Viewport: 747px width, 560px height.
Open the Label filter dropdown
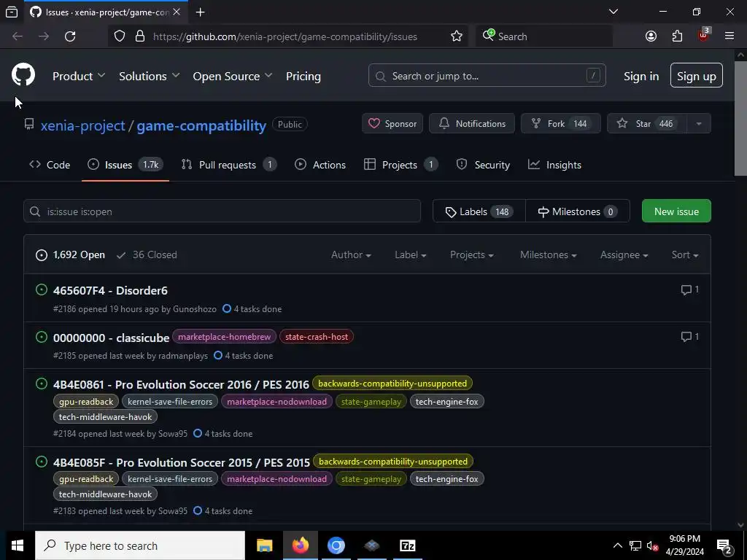[x=410, y=254]
